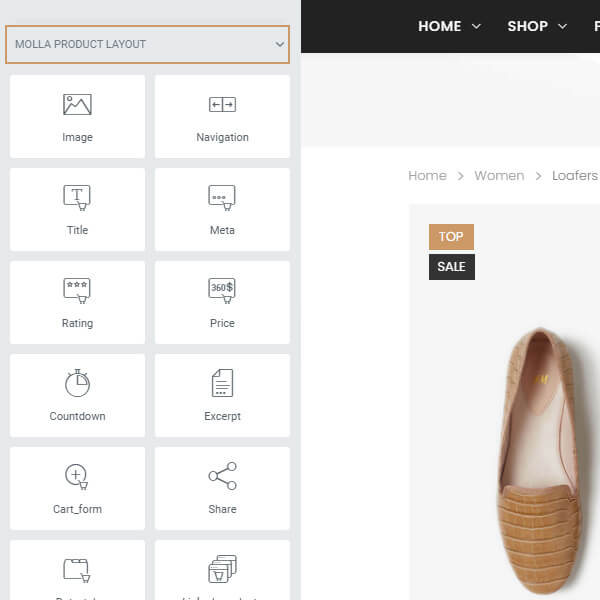Pick the Title widget
This screenshot has height=600, width=600.
click(77, 198)
